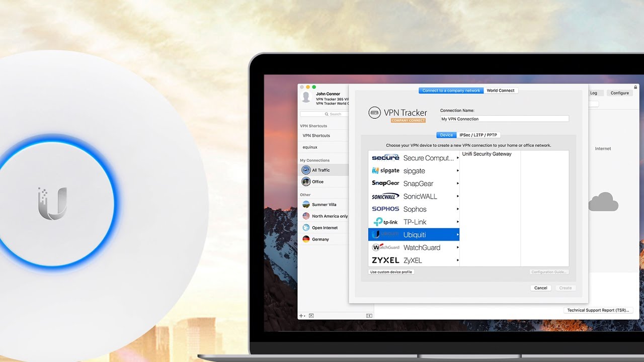The width and height of the screenshot is (644, 362).
Task: Click the Cancel button
Action: [541, 288]
